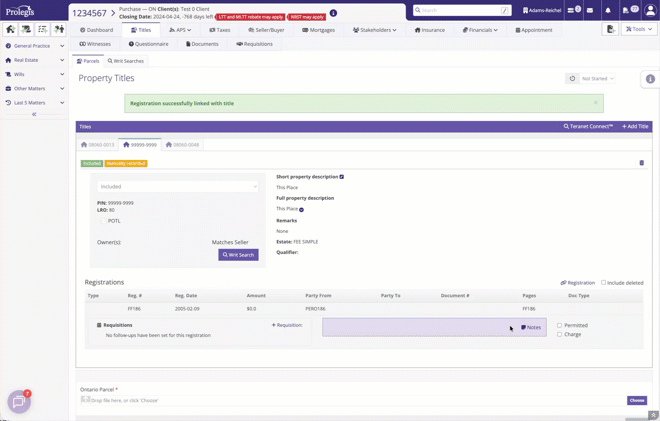The image size is (660, 421).
Task: Expand Real Estate menu
Action: point(35,60)
